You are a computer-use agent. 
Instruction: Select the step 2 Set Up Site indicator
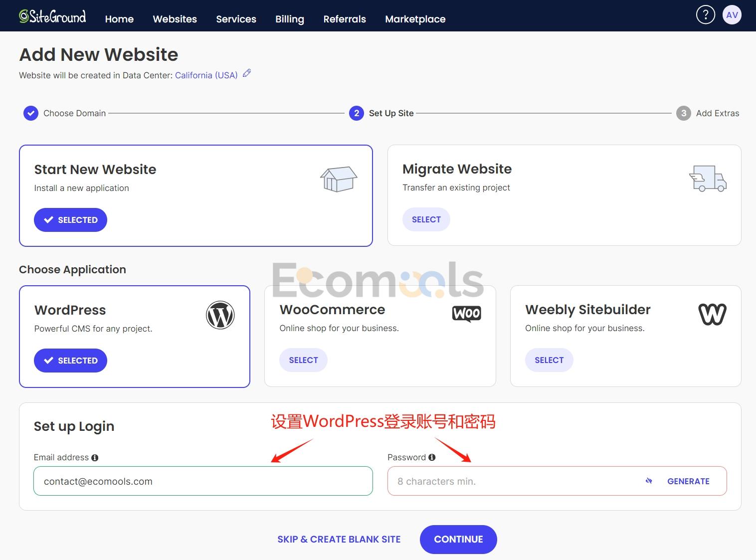pyautogui.click(x=356, y=113)
